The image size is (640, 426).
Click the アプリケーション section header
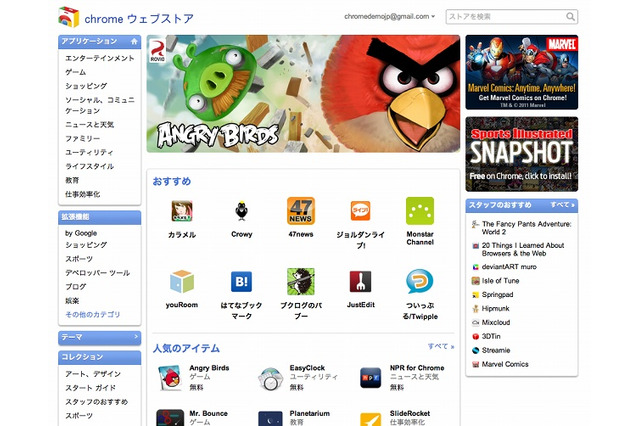(x=100, y=42)
